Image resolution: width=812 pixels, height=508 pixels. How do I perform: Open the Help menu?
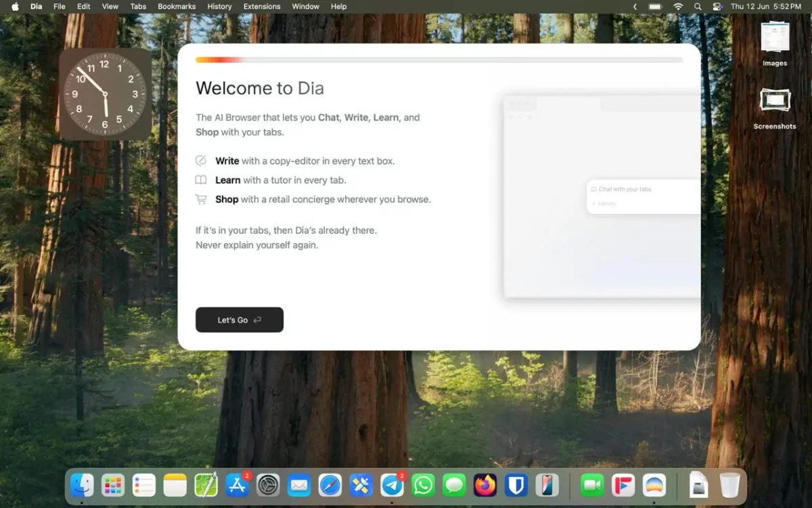pos(338,7)
